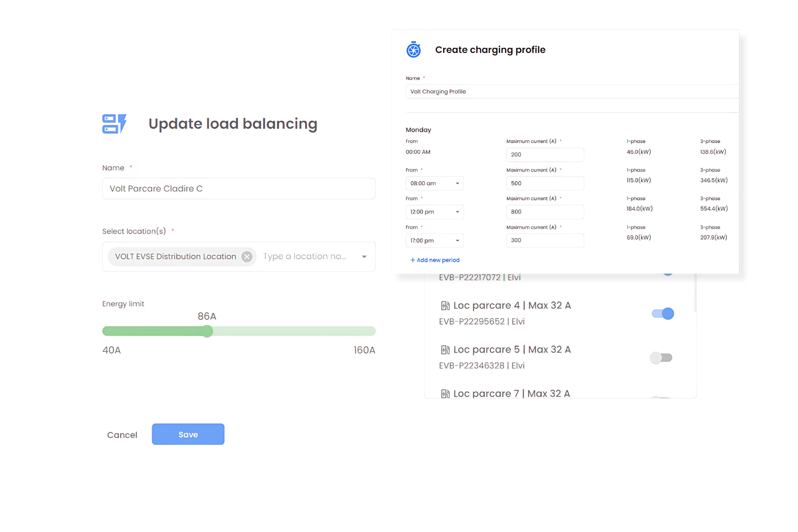
Task: Click charger icon beside Loc parcare 4
Action: (x=445, y=306)
